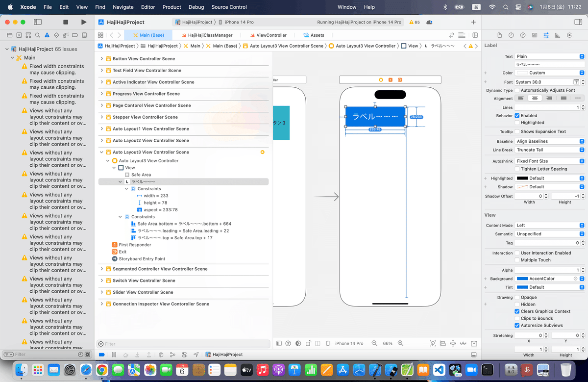Screen dimensions: 588x382
Task: Select center text alignment
Action: pos(535,99)
